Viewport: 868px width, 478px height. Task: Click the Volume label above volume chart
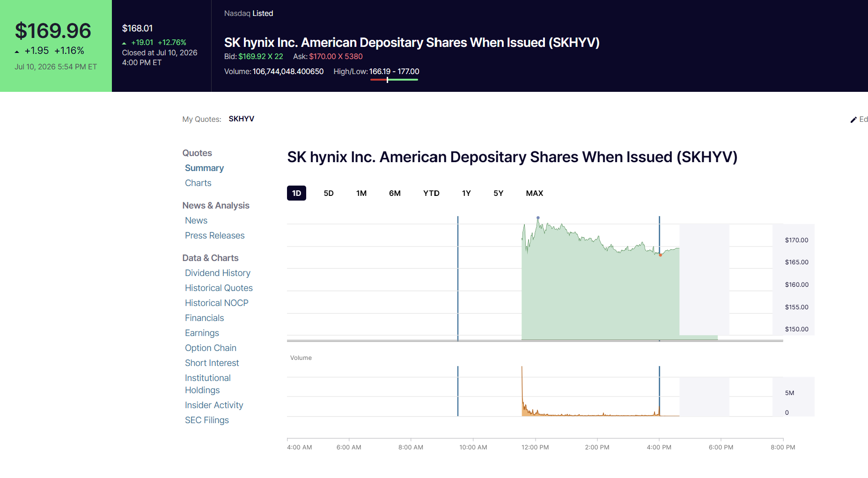click(301, 358)
